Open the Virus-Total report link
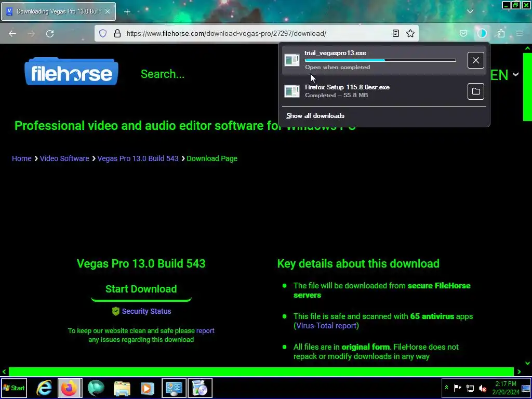This screenshot has height=399, width=532. point(326,326)
